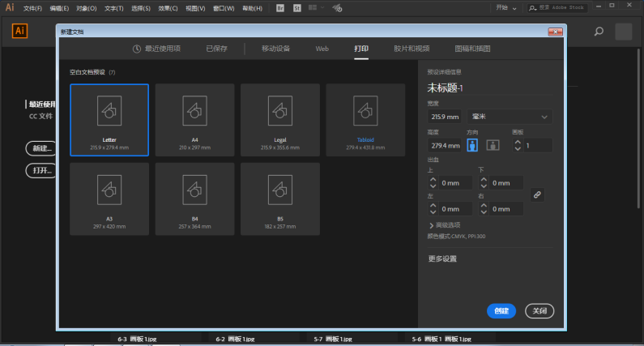644x346 pixels.
Task: Click the 更多设置 button
Action: tap(442, 258)
